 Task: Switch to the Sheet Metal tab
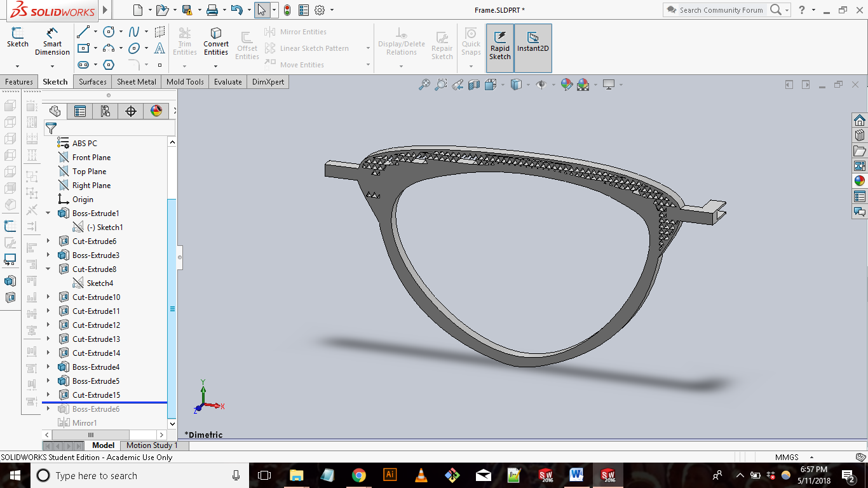coord(137,82)
